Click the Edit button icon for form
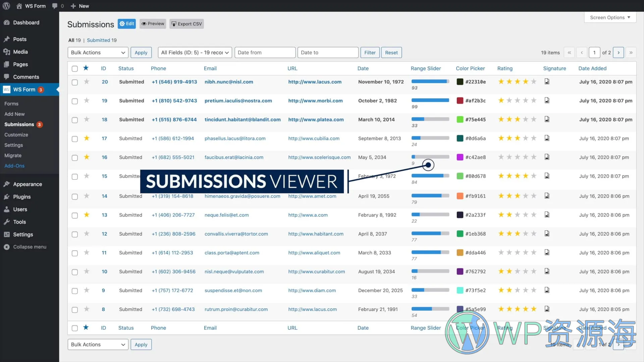The width and height of the screenshot is (644, 362). (x=127, y=23)
